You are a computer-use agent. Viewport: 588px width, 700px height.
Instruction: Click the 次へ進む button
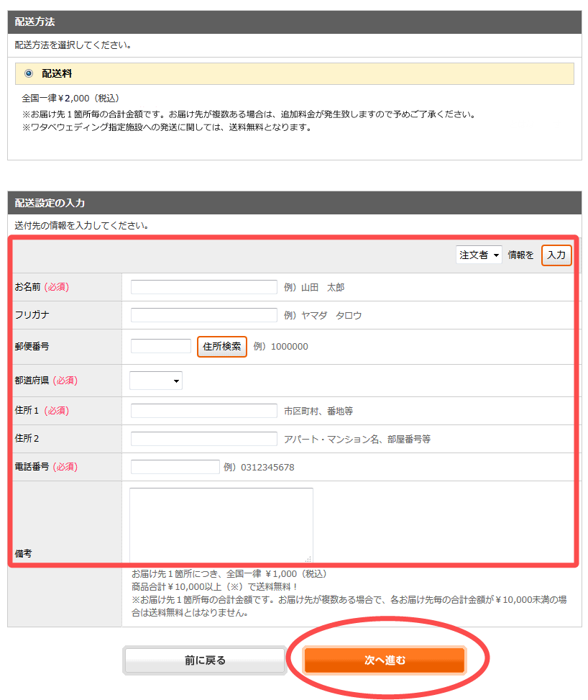point(385,660)
